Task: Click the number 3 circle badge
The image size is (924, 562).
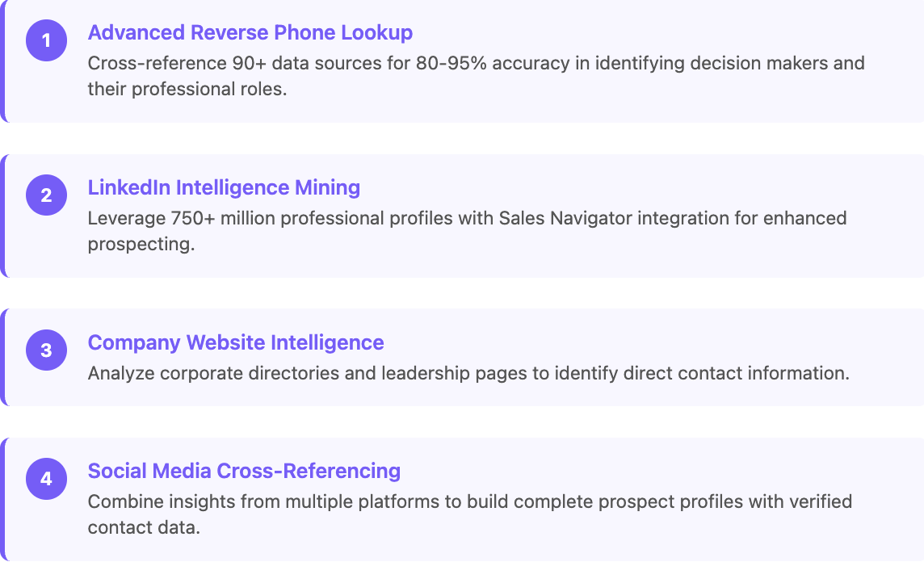Action: click(46, 350)
